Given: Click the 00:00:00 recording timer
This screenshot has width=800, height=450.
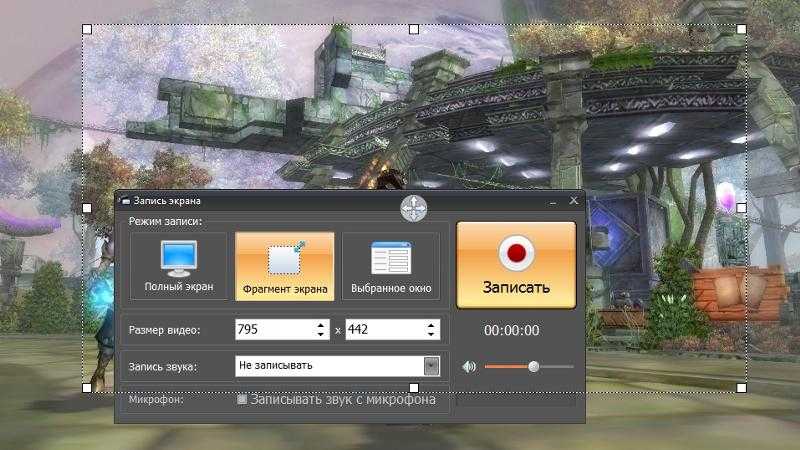Looking at the screenshot, I should pyautogui.click(x=511, y=330).
